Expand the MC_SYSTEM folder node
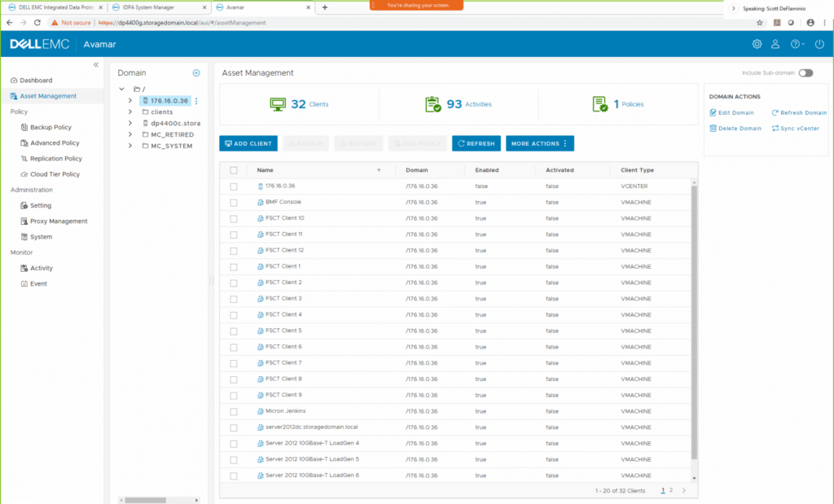Screen dimensions: 834x504 [x=130, y=146]
